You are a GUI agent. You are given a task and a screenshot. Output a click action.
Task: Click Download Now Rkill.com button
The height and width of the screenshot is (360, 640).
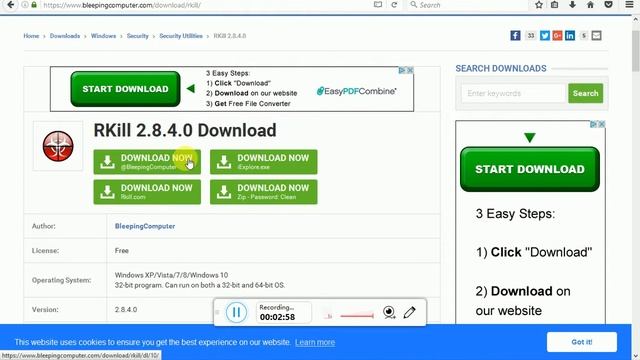[147, 192]
